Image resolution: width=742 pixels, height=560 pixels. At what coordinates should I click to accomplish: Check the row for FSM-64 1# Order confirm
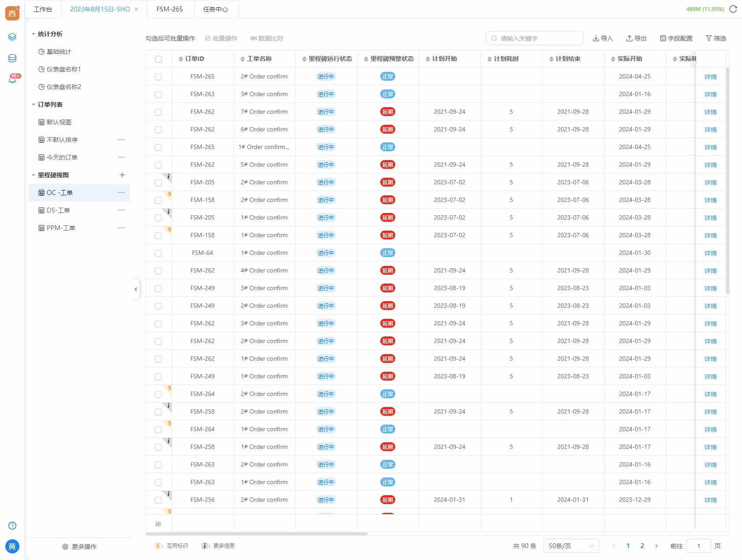pyautogui.click(x=158, y=253)
